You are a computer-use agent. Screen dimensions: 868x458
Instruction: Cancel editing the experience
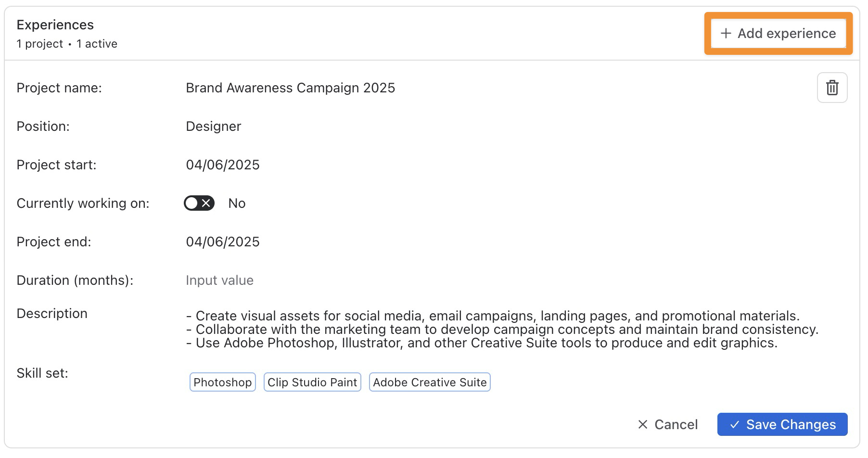click(668, 424)
